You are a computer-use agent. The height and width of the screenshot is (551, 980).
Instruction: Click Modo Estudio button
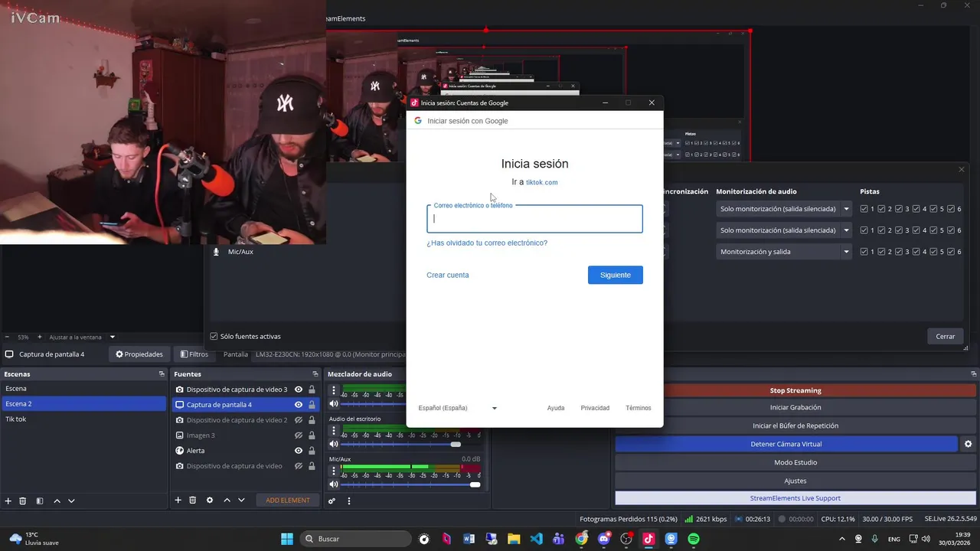tap(795, 462)
